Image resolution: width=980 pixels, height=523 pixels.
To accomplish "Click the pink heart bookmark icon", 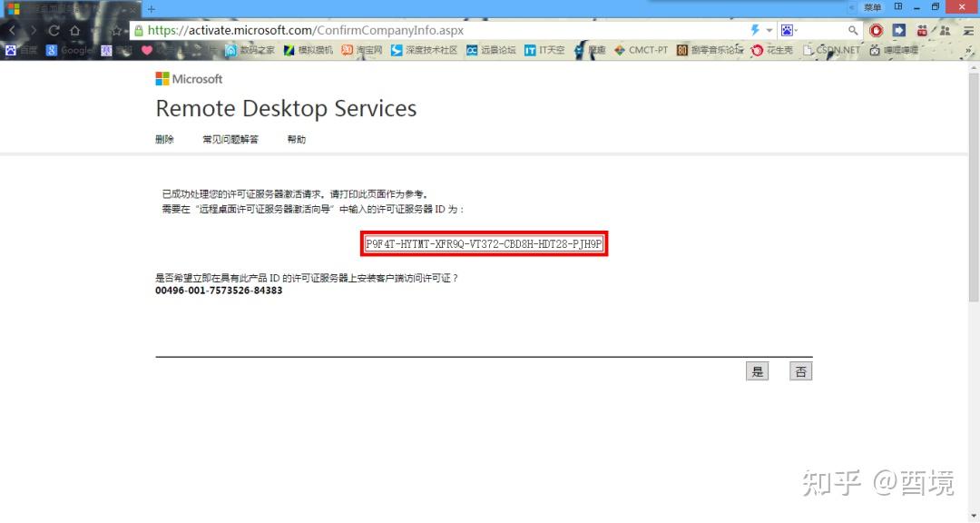I will tap(147, 50).
